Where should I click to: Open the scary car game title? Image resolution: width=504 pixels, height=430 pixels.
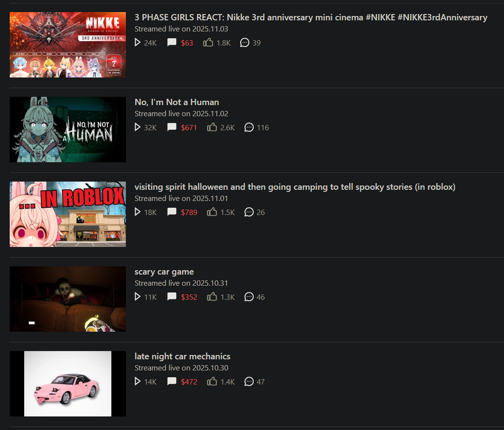164,272
